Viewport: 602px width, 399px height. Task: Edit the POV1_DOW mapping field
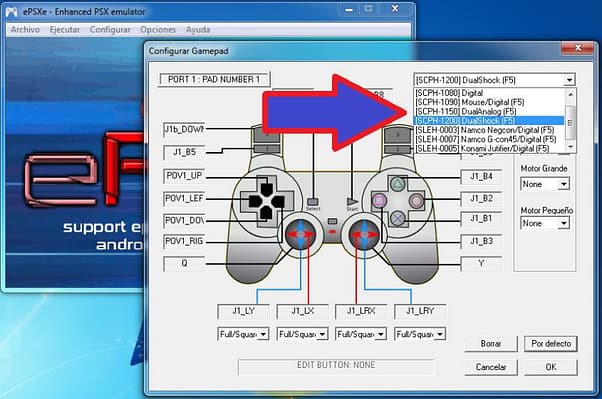[x=184, y=221]
